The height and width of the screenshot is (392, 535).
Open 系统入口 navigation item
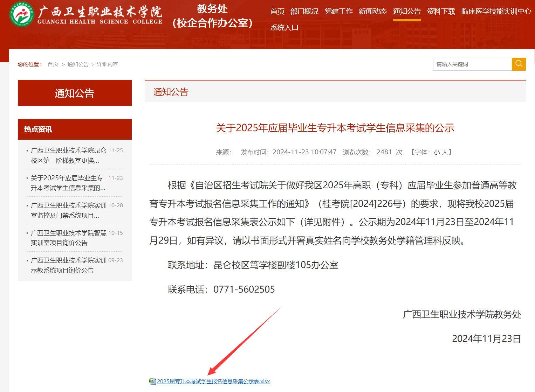coord(284,27)
